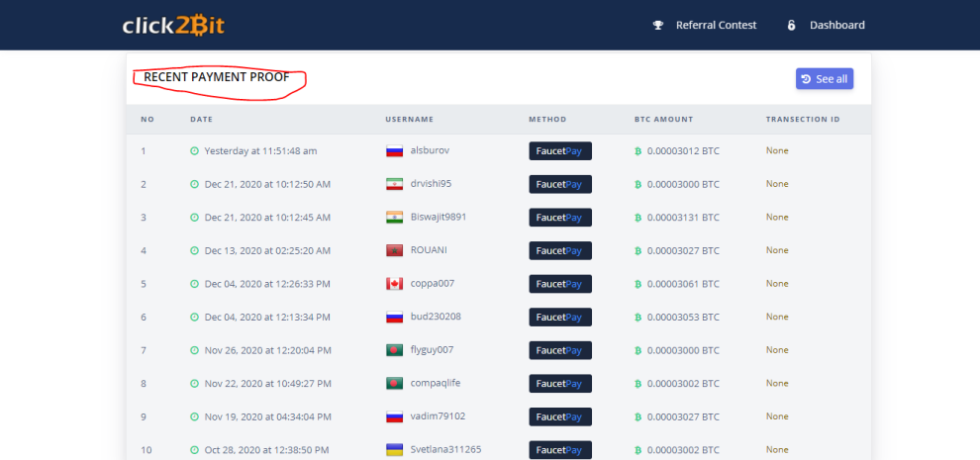Screen dimensions: 980x460
Task: Click the bitcoin icon beside 0.00003053 BTC
Action: pos(638,317)
